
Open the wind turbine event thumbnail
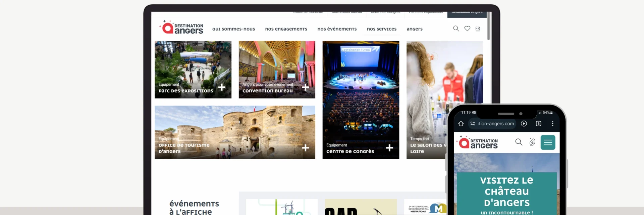point(282,207)
